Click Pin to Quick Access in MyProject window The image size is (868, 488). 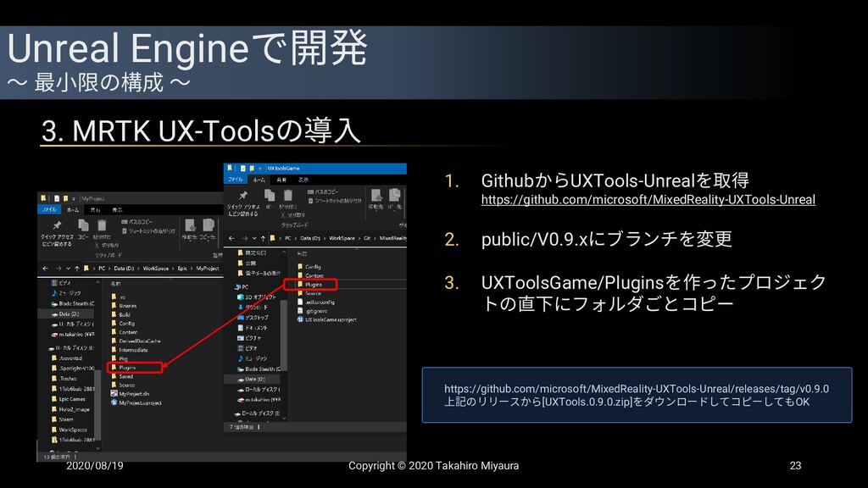tap(57, 233)
